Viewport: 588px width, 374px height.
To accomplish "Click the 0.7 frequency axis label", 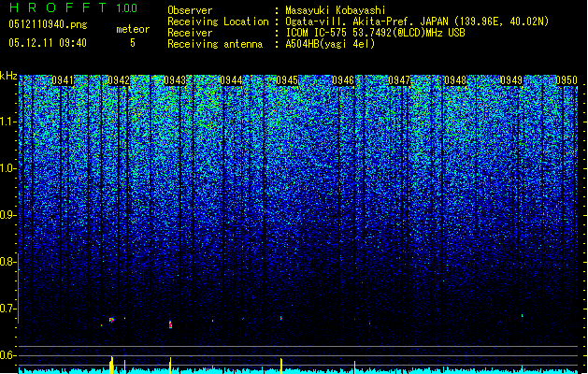I will (7, 309).
